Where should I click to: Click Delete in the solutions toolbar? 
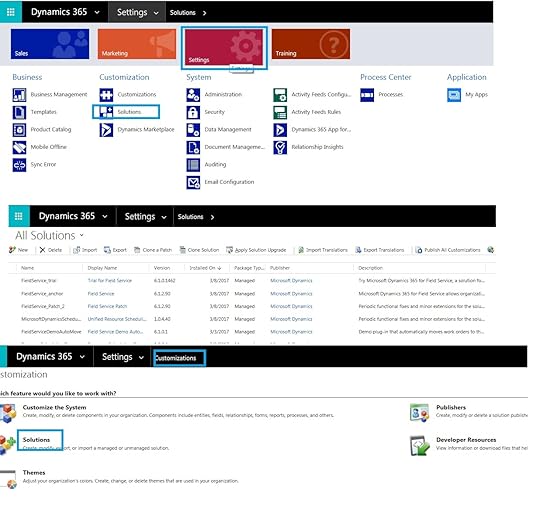pyautogui.click(x=51, y=250)
